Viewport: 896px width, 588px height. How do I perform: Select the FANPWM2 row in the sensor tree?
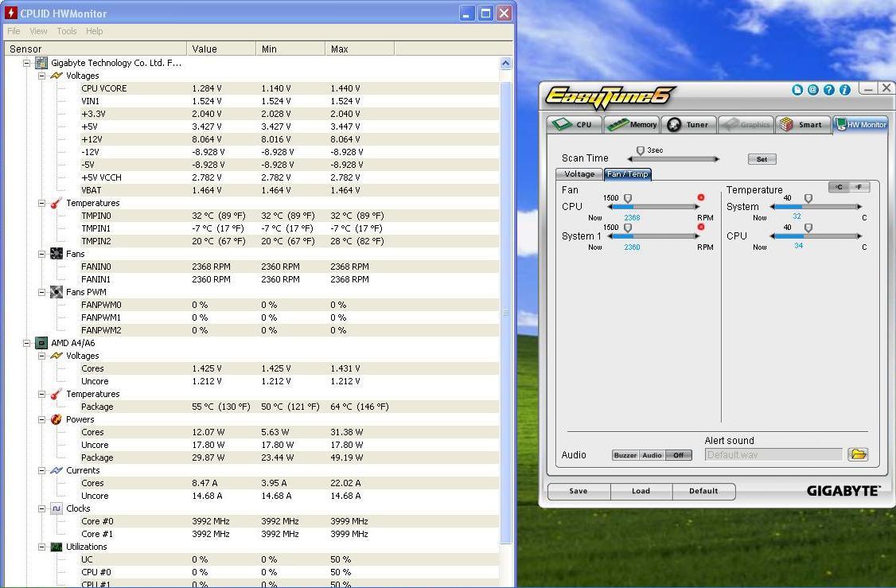[x=251, y=330]
